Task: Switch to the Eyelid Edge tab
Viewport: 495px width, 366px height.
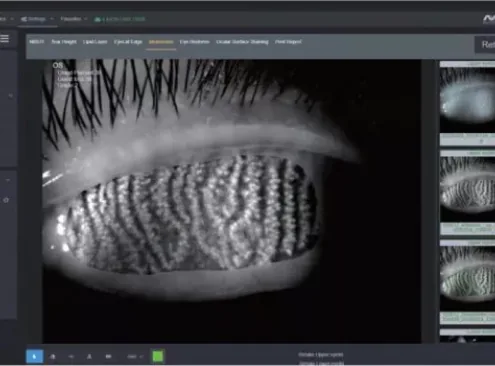Action: 128,42
